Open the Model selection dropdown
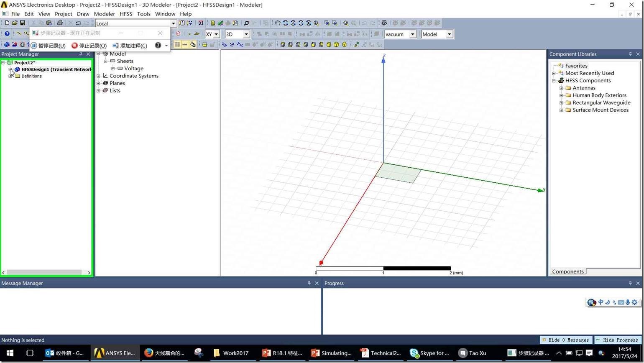Screen dimensions: 644x363 point(449,34)
